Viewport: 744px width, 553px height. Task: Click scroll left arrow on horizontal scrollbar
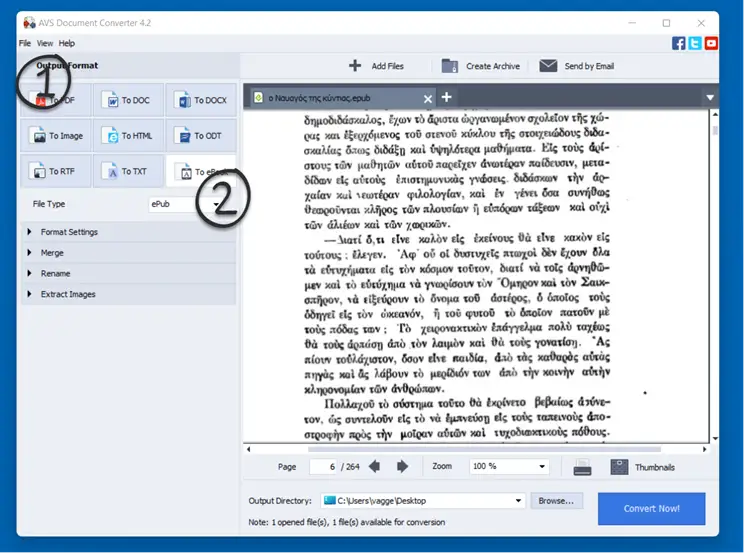[248, 449]
